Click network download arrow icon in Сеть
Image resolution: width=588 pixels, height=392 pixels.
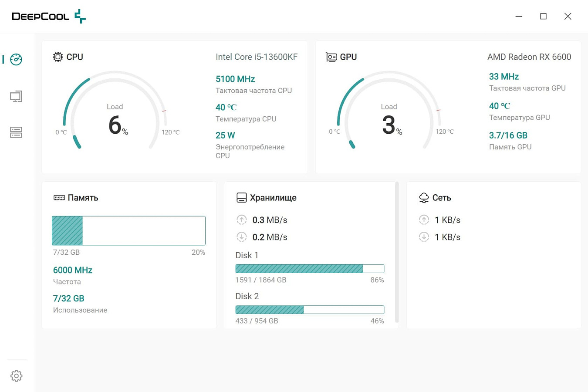pyautogui.click(x=424, y=237)
